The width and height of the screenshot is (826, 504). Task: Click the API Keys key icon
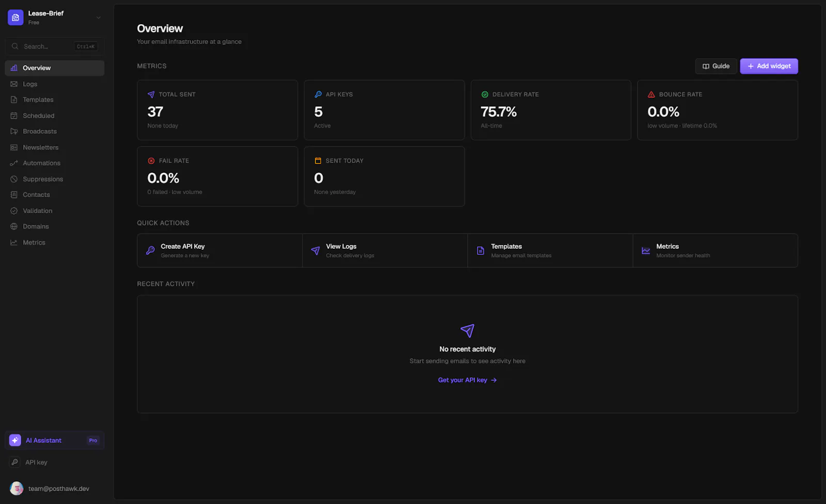tap(318, 94)
